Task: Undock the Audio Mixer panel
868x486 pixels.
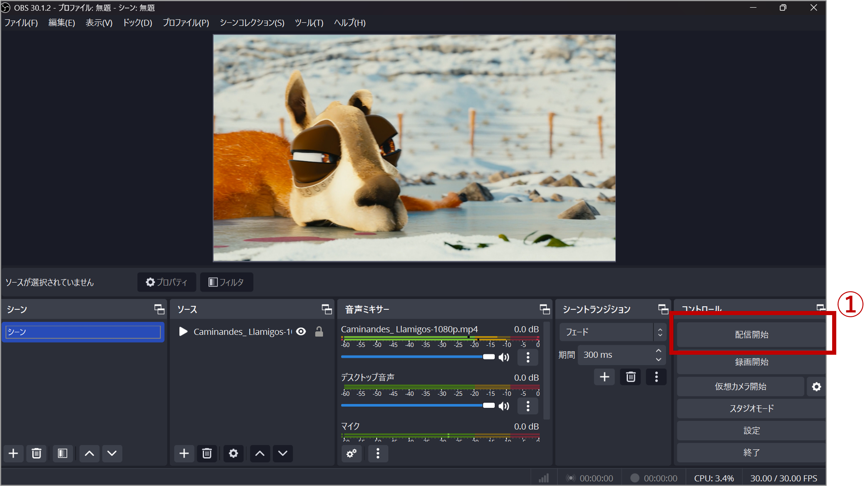Action: (x=545, y=309)
